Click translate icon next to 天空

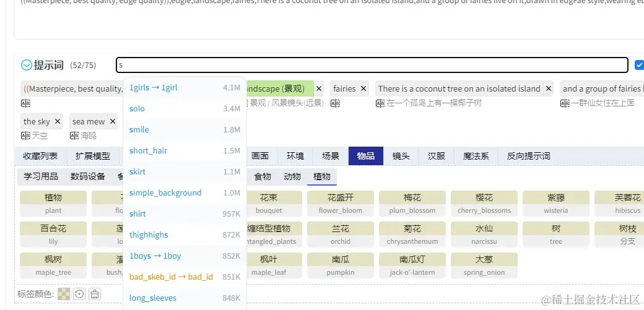tap(25, 136)
